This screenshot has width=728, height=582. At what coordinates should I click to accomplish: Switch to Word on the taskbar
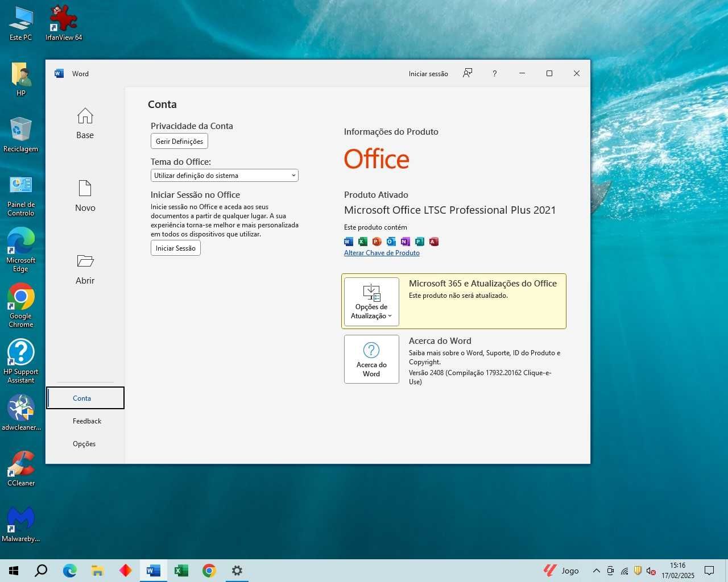pyautogui.click(x=153, y=571)
